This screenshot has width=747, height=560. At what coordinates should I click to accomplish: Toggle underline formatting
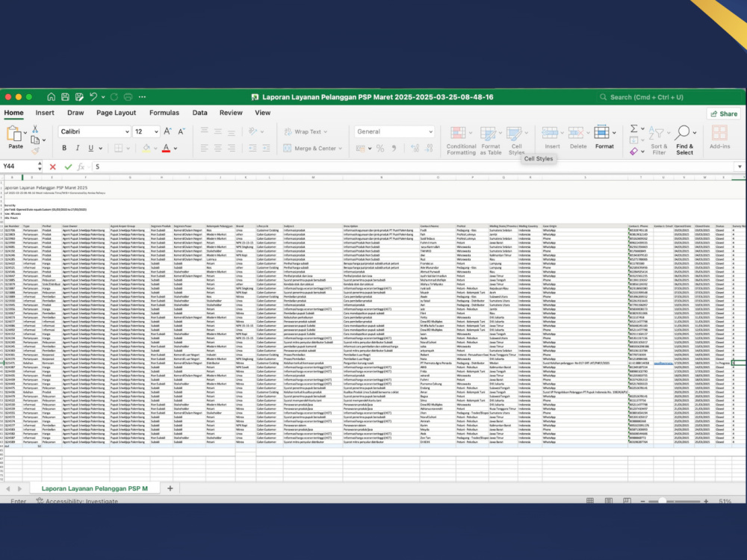(x=90, y=148)
